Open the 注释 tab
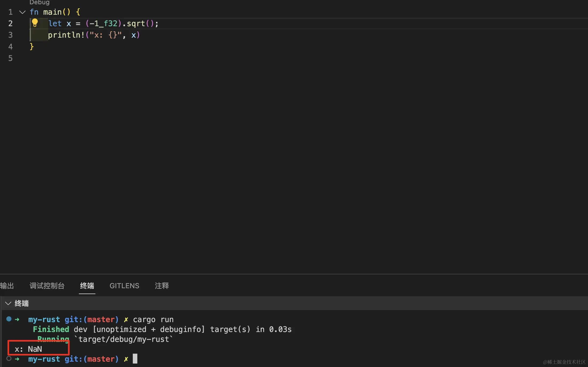 162,286
